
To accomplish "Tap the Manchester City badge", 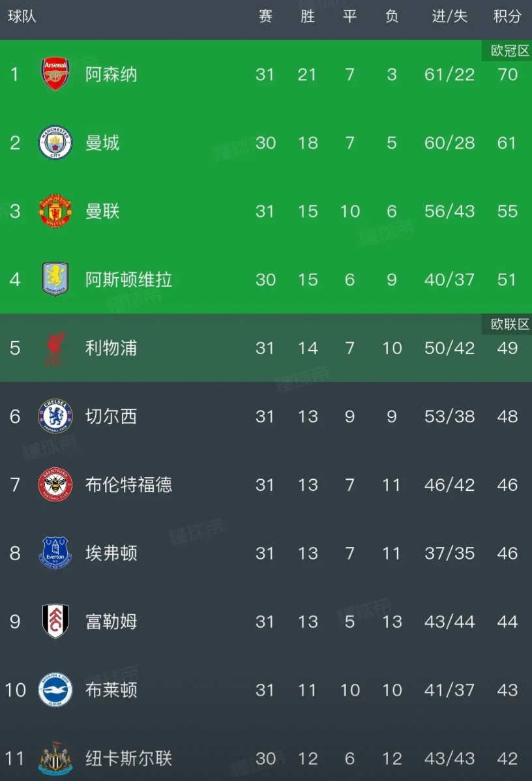I will click(55, 143).
